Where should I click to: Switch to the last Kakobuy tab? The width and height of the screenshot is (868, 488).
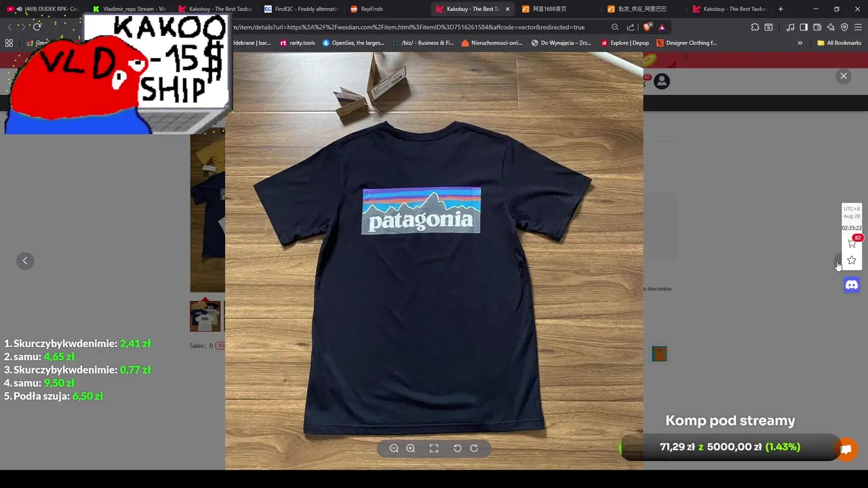click(x=730, y=9)
